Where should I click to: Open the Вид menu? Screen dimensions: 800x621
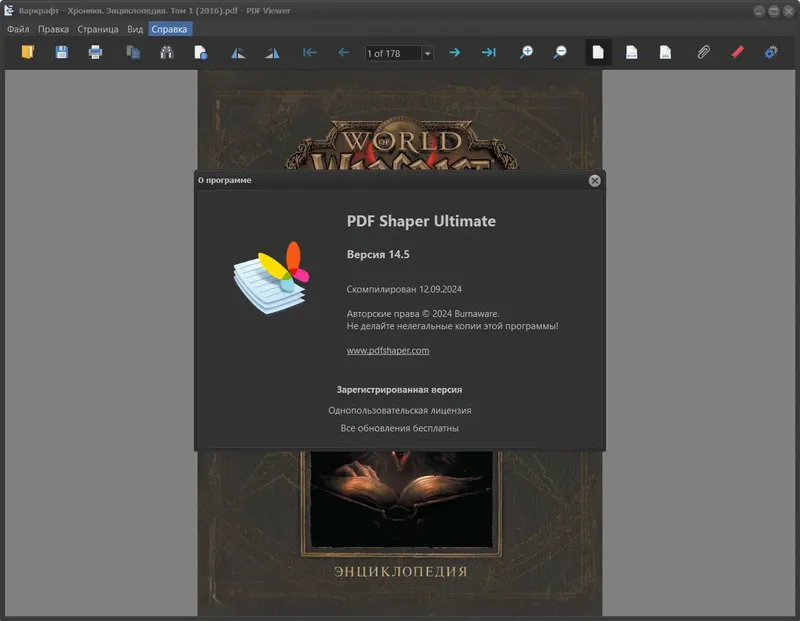pyautogui.click(x=135, y=29)
